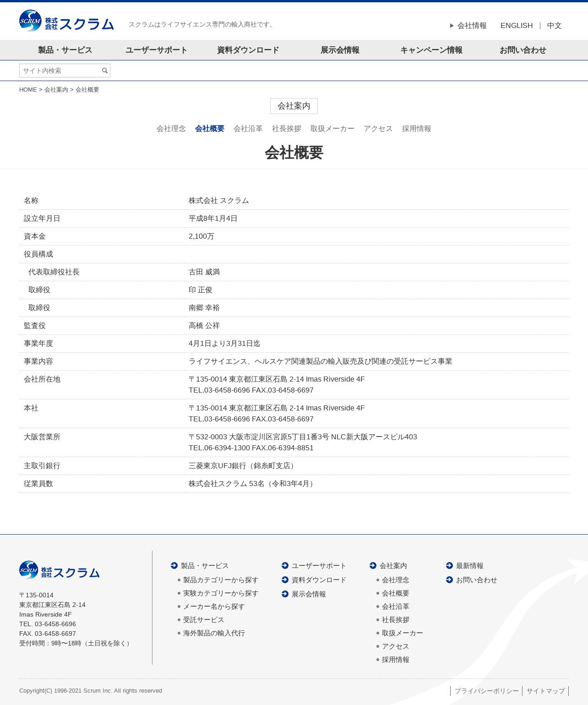Open 会社沿革 in footer list

point(396,607)
